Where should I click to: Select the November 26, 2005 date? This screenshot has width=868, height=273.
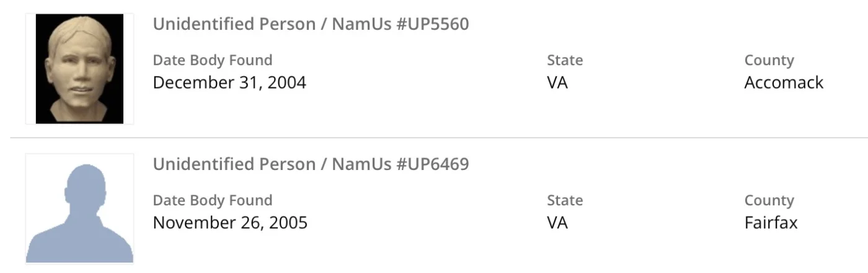[230, 223]
